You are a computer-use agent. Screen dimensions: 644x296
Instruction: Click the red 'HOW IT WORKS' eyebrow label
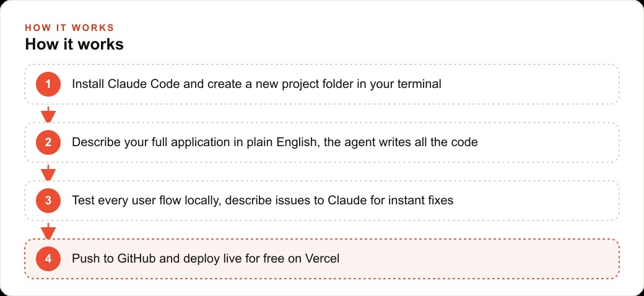click(69, 28)
